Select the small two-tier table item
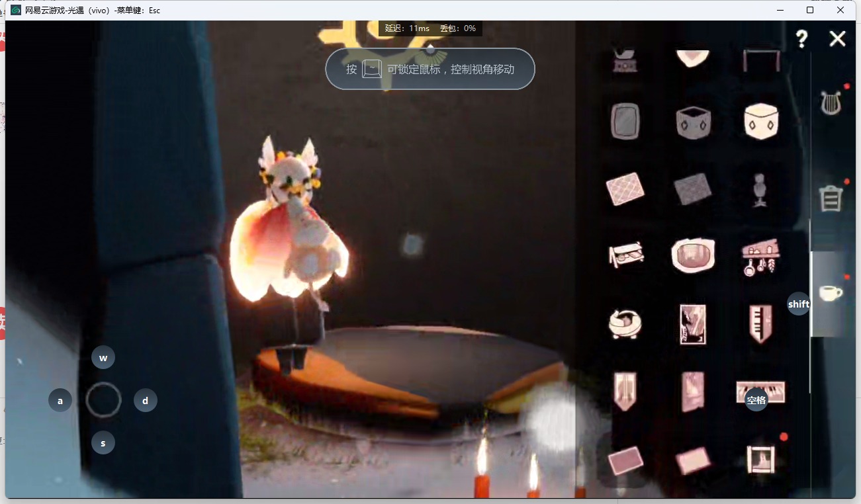Screen dimensions: 861x504 click(x=625, y=255)
